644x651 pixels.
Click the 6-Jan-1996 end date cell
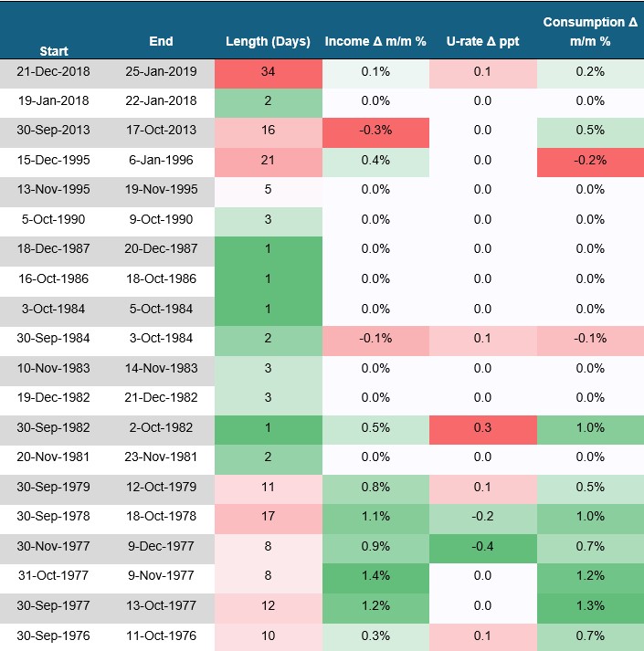161,160
